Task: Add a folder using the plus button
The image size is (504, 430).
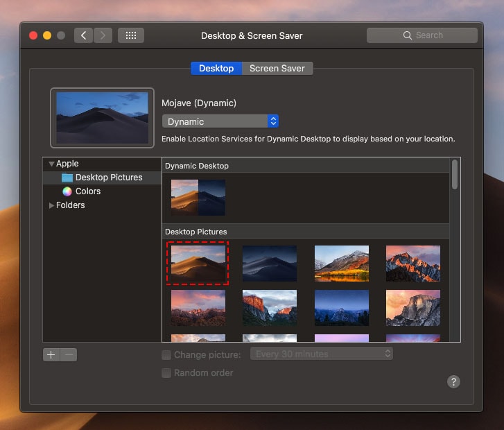Action: click(51, 354)
